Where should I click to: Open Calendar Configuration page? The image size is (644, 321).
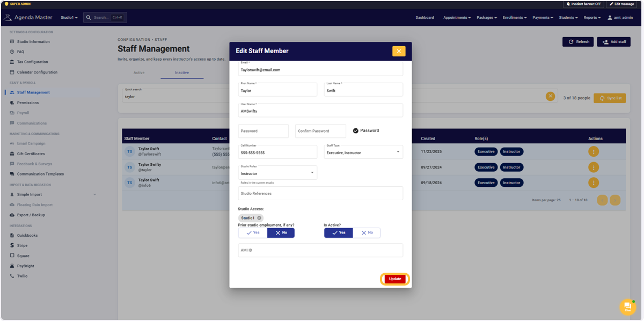pyautogui.click(x=37, y=72)
